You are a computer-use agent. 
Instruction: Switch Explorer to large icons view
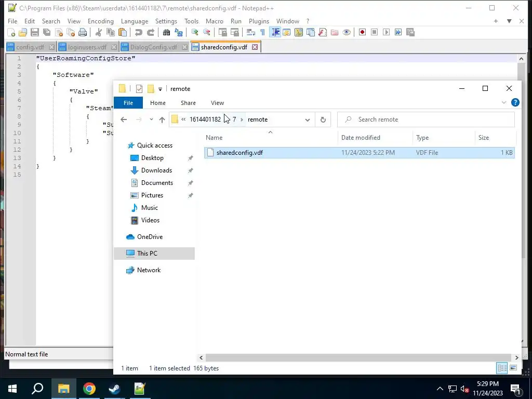(x=513, y=368)
